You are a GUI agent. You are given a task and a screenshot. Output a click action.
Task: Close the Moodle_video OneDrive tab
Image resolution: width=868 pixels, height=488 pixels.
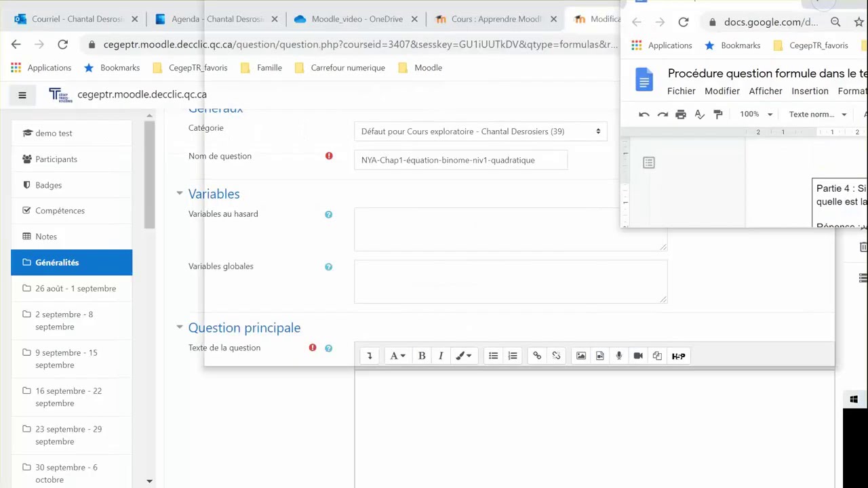click(414, 19)
